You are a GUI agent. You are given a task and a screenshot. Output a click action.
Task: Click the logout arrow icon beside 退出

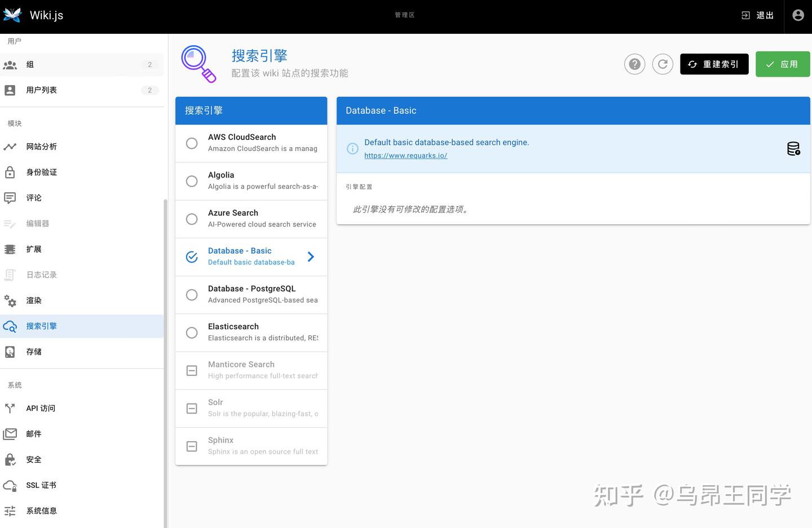745,15
